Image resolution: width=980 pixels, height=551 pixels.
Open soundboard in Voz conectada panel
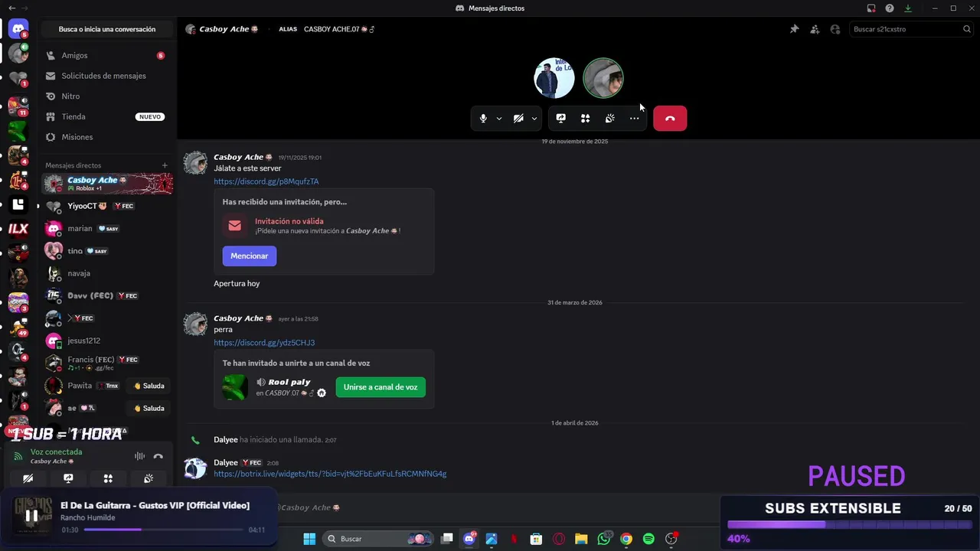pyautogui.click(x=149, y=478)
